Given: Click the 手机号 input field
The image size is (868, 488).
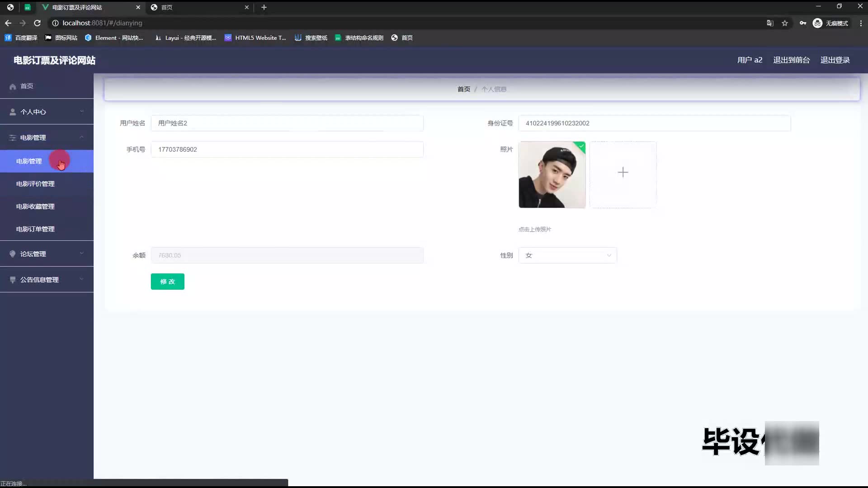Looking at the screenshot, I should pos(287,150).
